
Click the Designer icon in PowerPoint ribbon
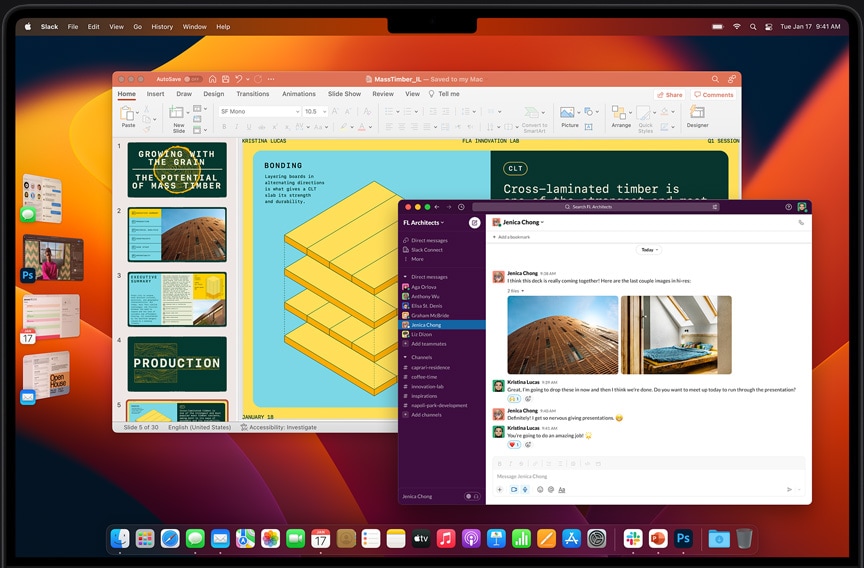pyautogui.click(x=697, y=115)
